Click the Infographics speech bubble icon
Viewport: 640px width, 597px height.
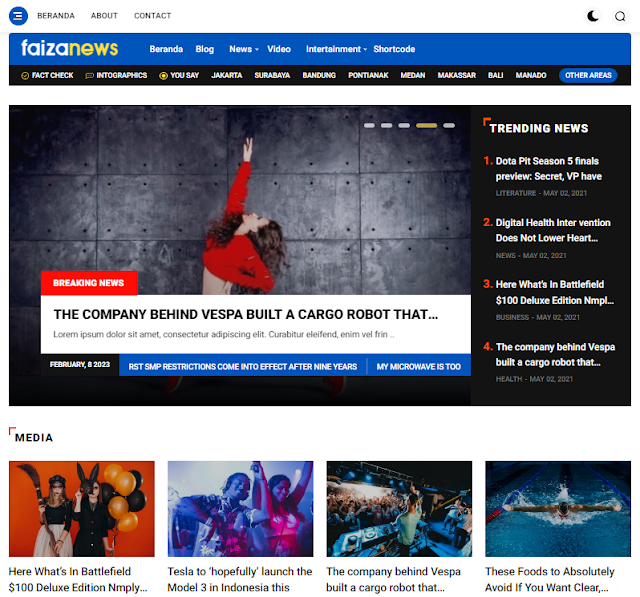click(89, 75)
